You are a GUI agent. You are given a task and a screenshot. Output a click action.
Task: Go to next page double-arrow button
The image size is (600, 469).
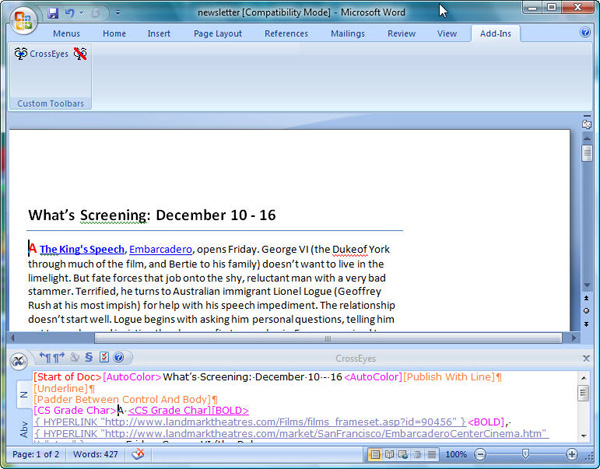click(586, 324)
